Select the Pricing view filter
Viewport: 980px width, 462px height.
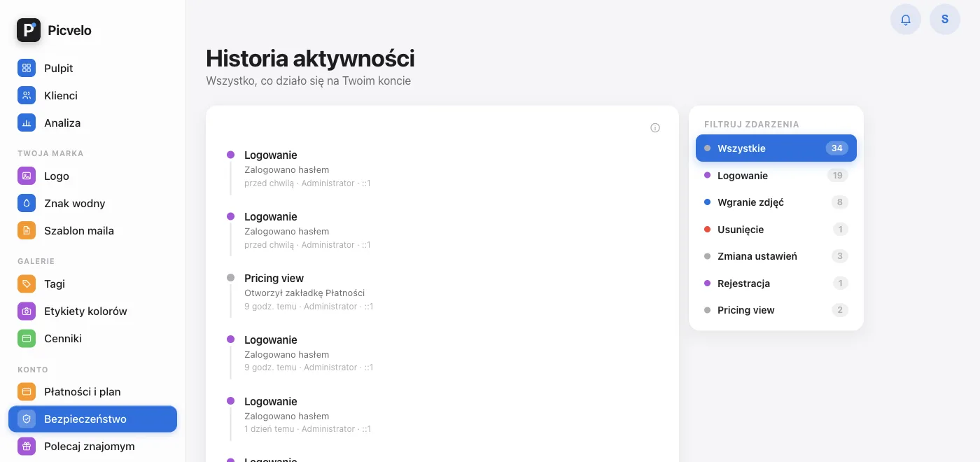coord(776,310)
